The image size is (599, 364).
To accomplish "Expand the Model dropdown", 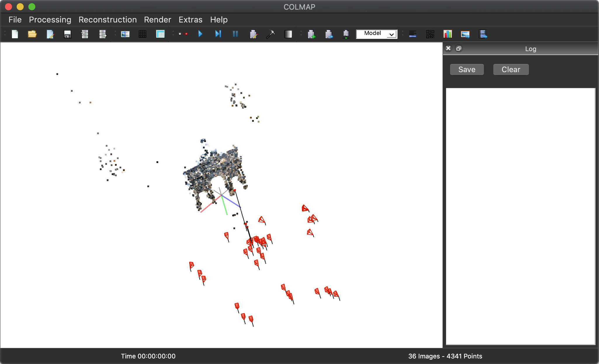I will pos(376,34).
